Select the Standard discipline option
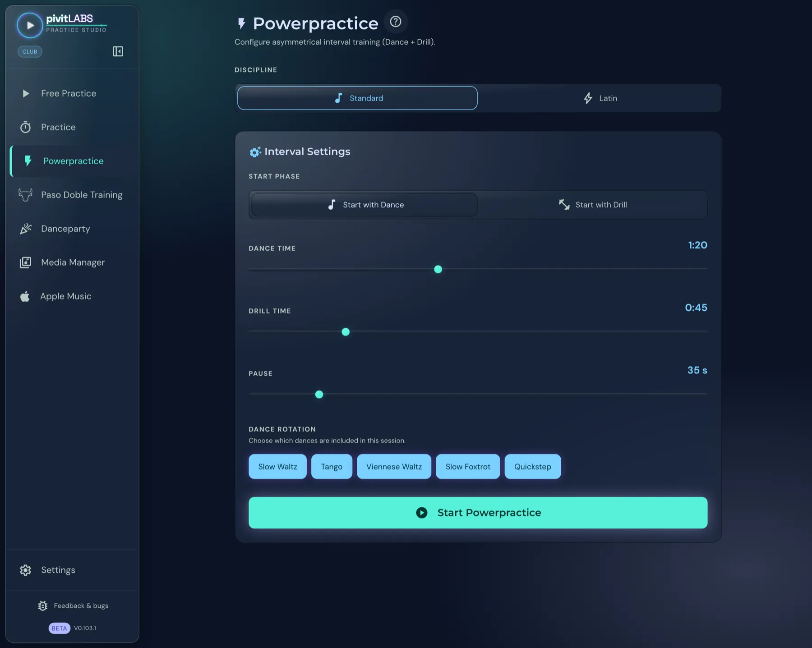The width and height of the screenshot is (812, 648). click(357, 98)
